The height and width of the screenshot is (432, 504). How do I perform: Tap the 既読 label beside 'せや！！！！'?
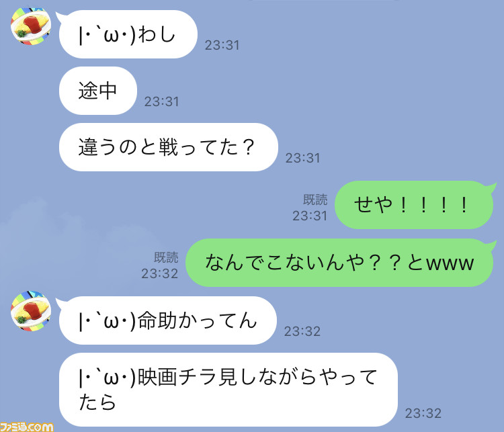click(315, 200)
